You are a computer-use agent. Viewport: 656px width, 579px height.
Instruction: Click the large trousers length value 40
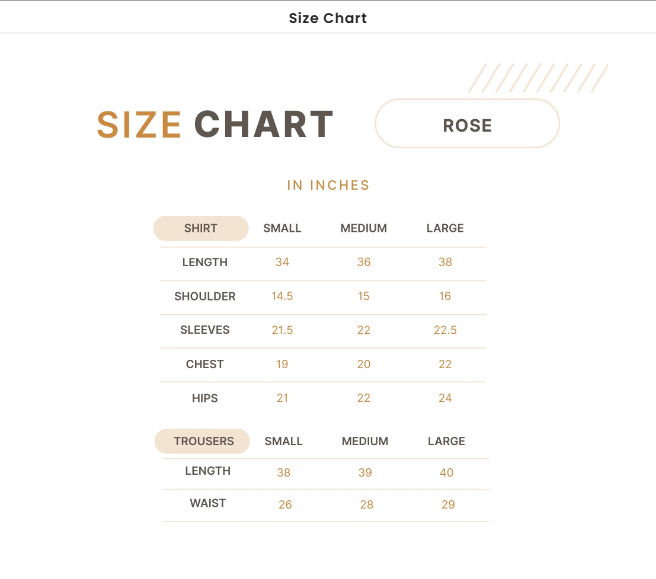(x=446, y=473)
